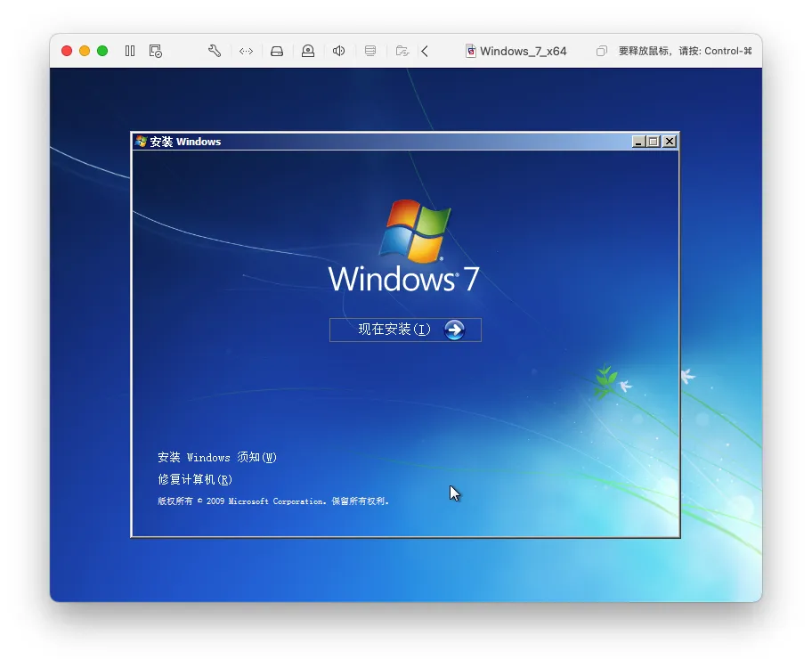Click the Windows flag icon in dialog title
The width and height of the screenshot is (812, 668).
141,141
